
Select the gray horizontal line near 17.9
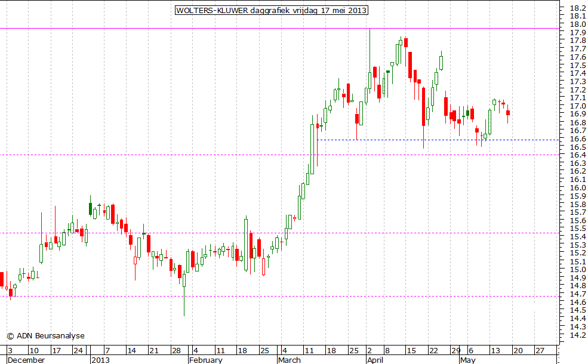pos(179,28)
